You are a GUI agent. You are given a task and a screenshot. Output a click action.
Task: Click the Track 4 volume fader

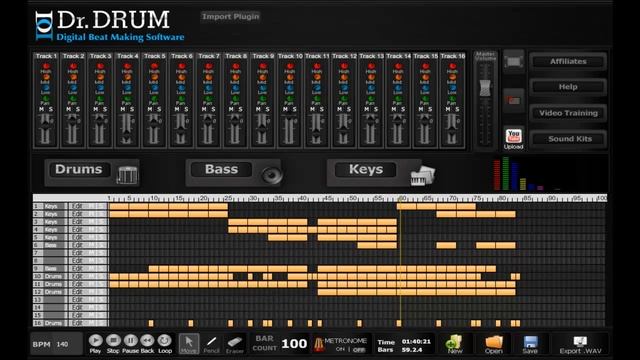pyautogui.click(x=127, y=136)
